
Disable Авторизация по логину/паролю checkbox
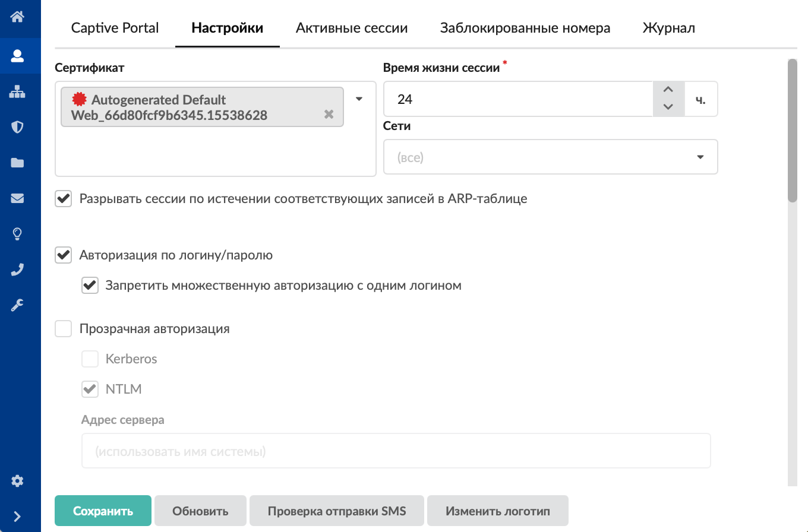point(64,255)
